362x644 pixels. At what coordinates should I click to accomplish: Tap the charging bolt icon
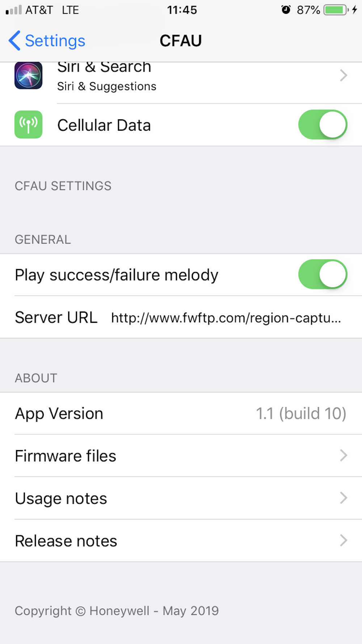click(354, 10)
